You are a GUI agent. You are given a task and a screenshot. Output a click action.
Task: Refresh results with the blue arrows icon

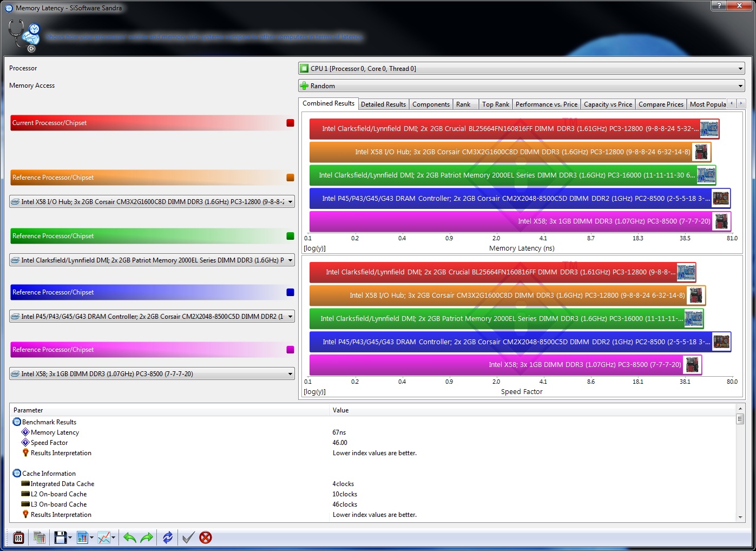point(168,537)
